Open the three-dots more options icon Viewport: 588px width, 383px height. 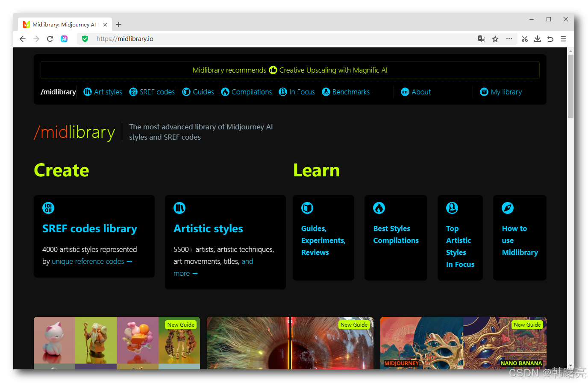click(509, 39)
